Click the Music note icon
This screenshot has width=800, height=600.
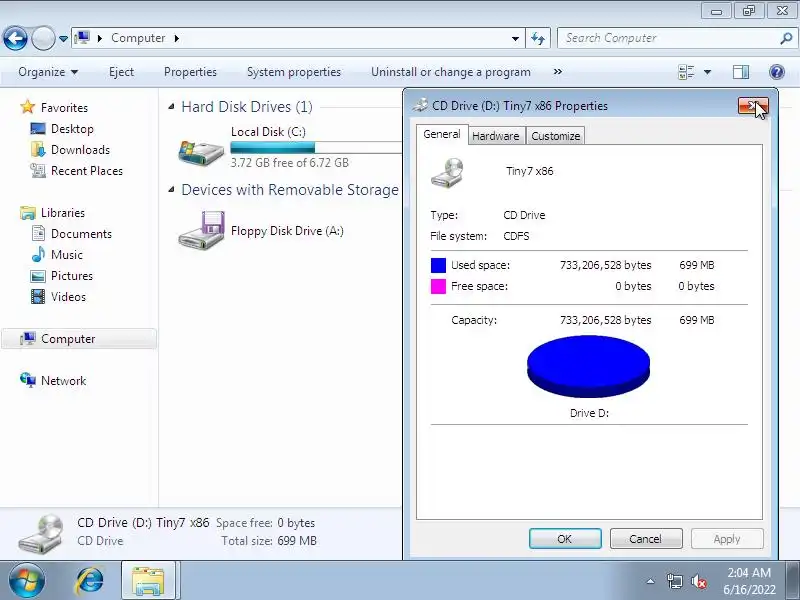click(38, 254)
